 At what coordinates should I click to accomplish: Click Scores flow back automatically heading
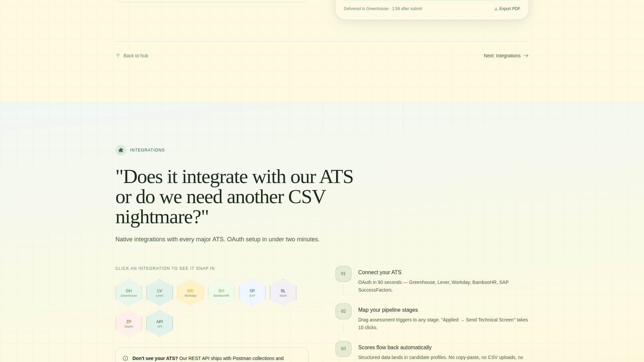point(395,348)
